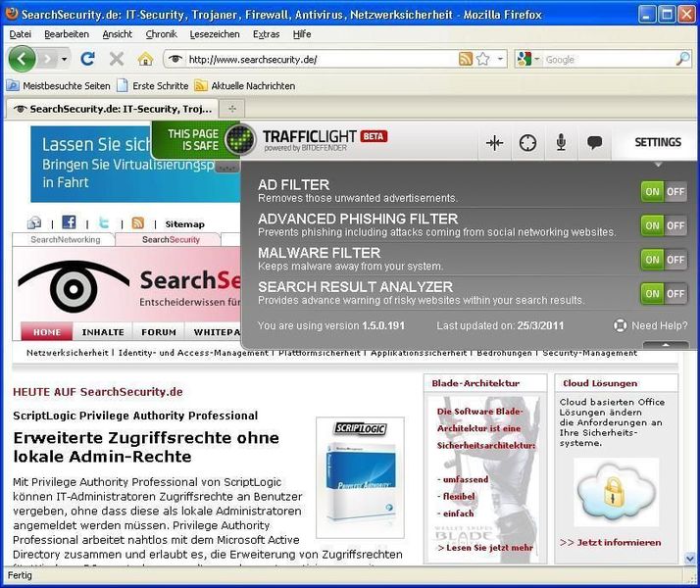Open the Bearbeiten menu
This screenshot has width=700, height=588.
[67, 34]
